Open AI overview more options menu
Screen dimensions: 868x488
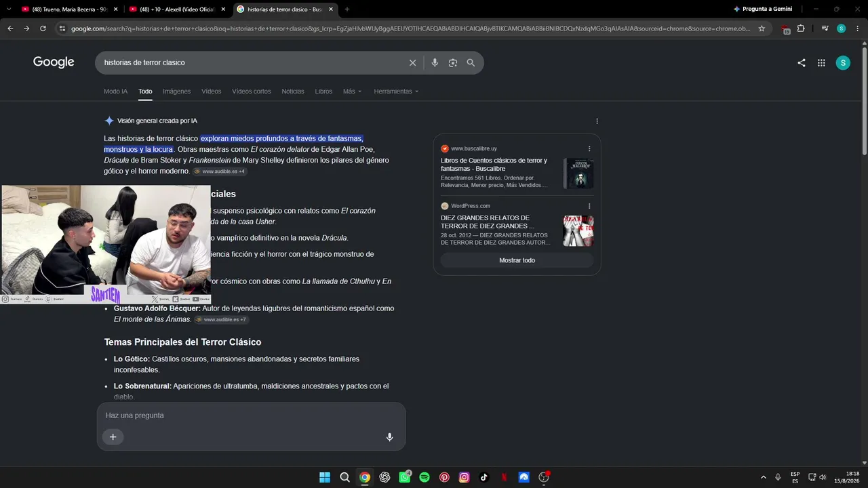coord(597,121)
